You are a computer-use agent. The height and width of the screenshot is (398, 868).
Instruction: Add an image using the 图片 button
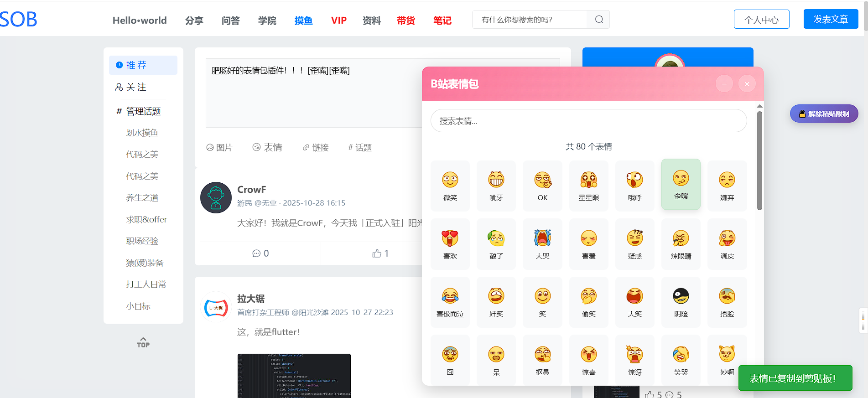219,147
